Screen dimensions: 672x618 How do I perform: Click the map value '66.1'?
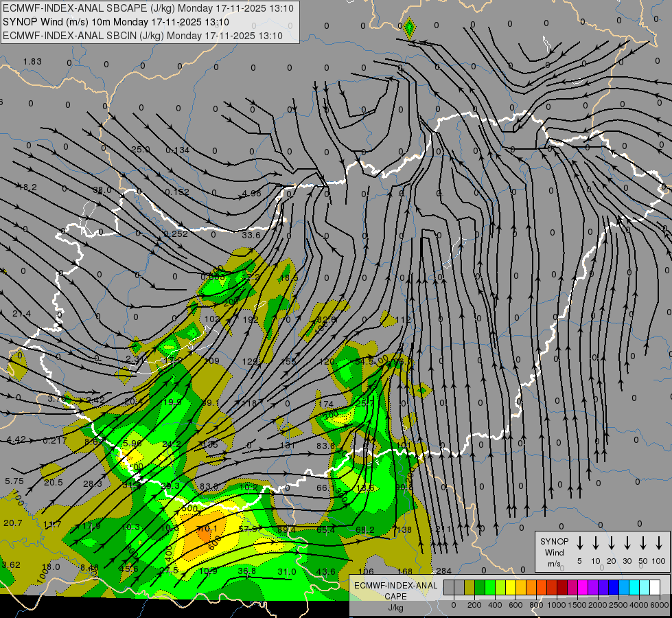[326, 488]
